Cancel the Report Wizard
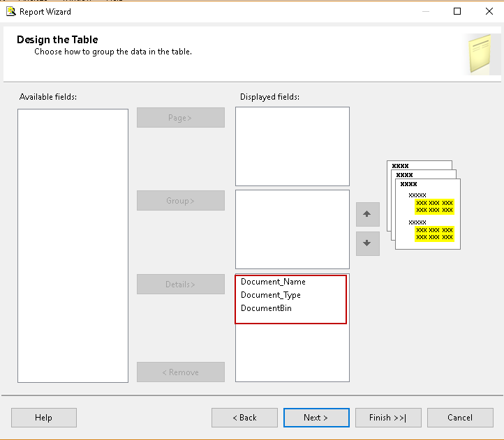Viewport: 504px width, 440px height. [460, 418]
